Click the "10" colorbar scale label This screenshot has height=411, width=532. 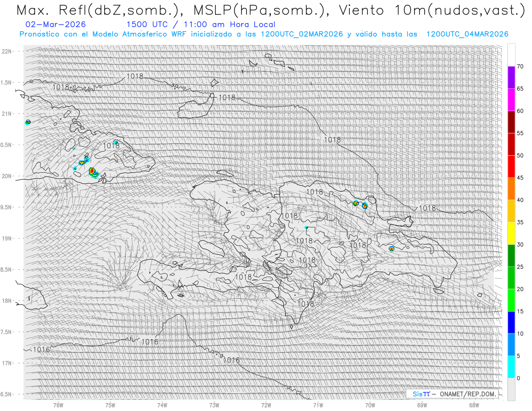coord(520,333)
